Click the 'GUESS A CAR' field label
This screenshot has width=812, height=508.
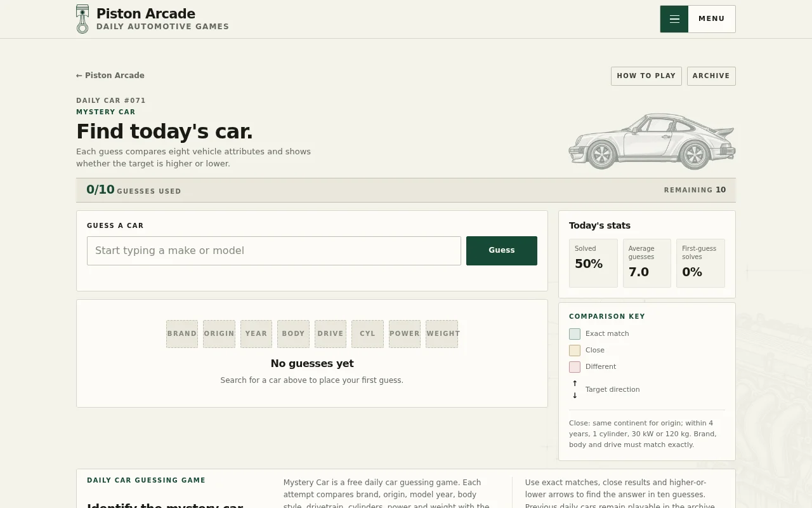pyautogui.click(x=115, y=225)
